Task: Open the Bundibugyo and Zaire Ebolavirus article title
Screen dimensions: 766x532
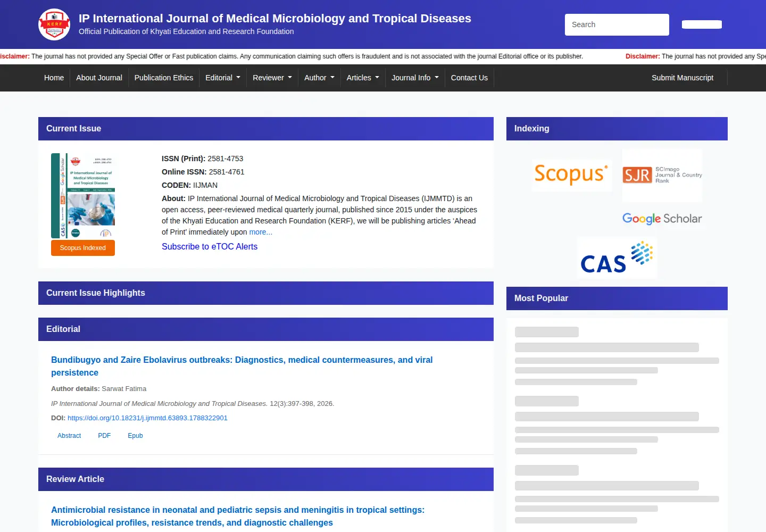Action: 242,366
